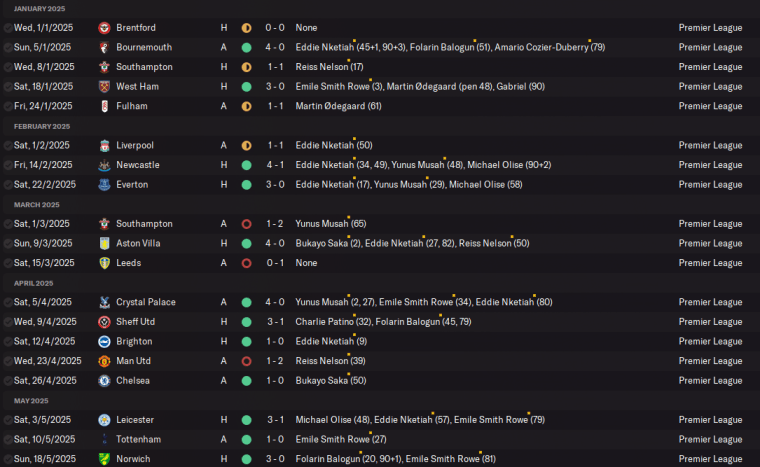Click the Norwich club badge

click(x=105, y=459)
